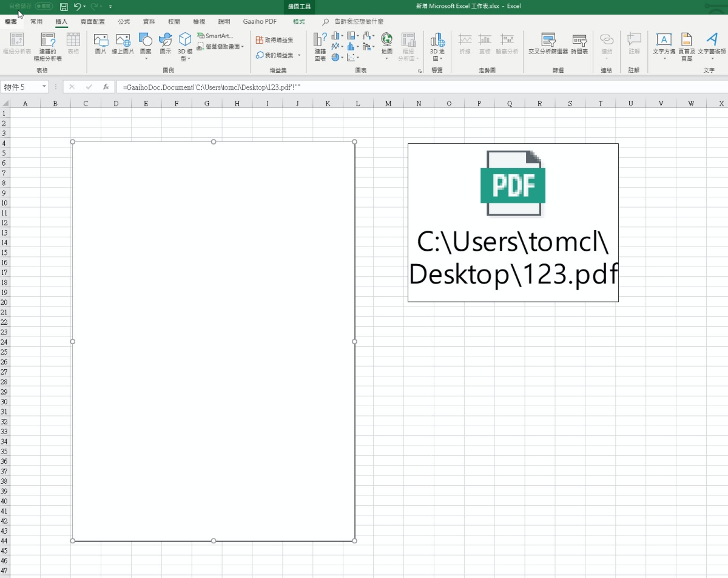The height and width of the screenshot is (578, 728).
Task: Insert a 時間表 timeline filter
Action: click(x=579, y=44)
